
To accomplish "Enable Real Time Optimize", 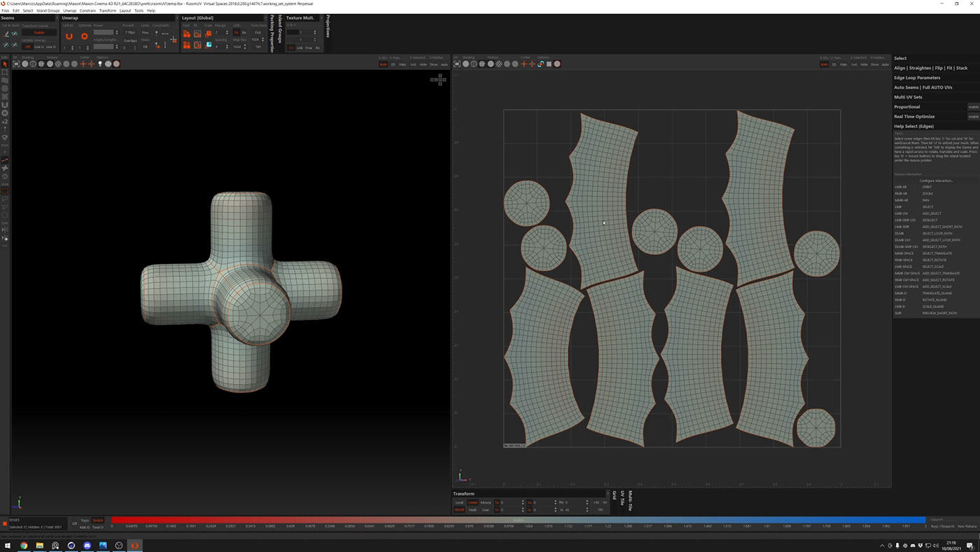I will point(973,117).
